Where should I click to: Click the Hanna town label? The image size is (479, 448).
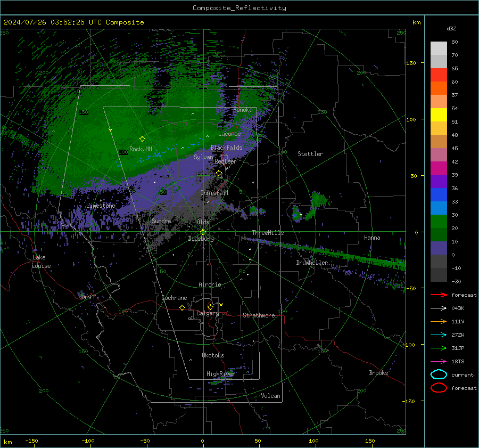(x=372, y=238)
